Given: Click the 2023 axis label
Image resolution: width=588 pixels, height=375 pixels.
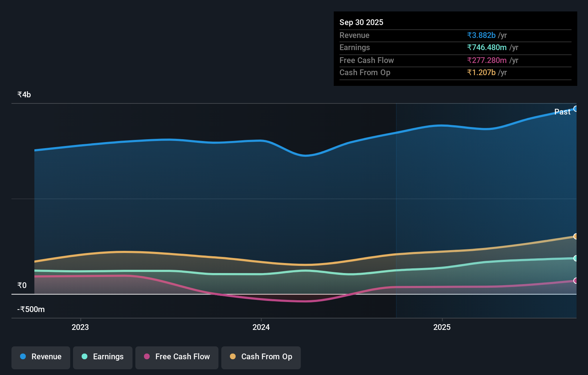Looking at the screenshot, I should [80, 327].
